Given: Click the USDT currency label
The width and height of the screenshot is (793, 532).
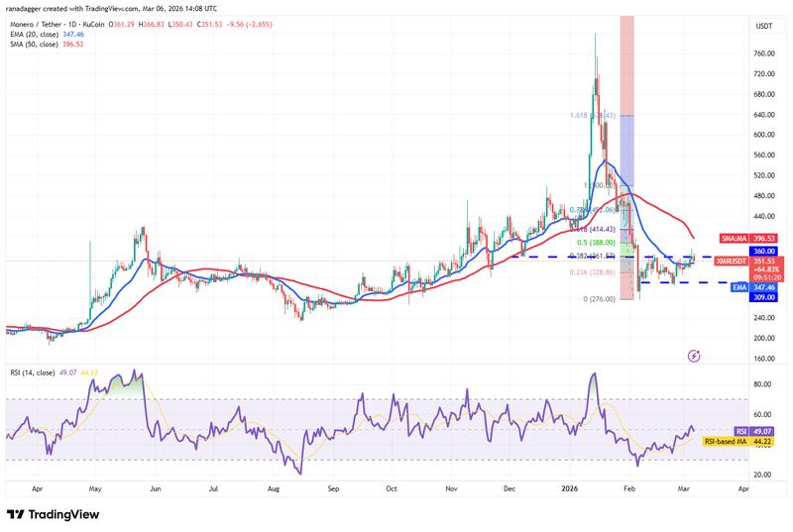Looking at the screenshot, I should (763, 27).
